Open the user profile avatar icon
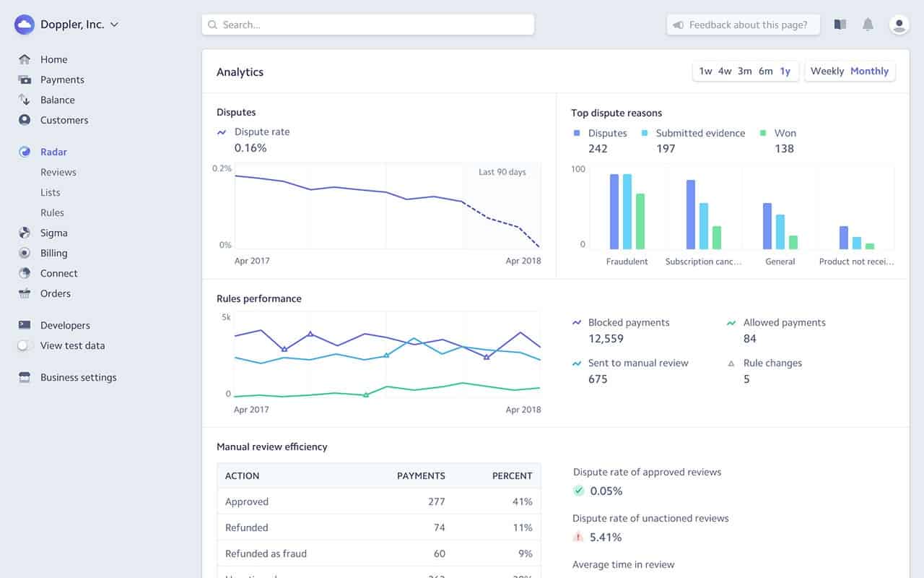The width and height of the screenshot is (924, 578). pyautogui.click(x=899, y=25)
